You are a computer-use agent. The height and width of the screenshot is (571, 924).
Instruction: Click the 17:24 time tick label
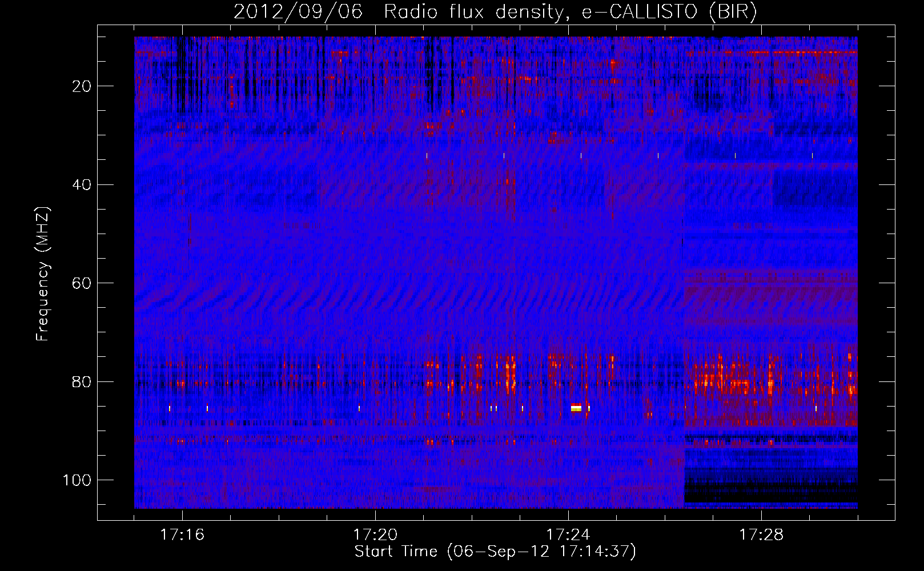568,535
